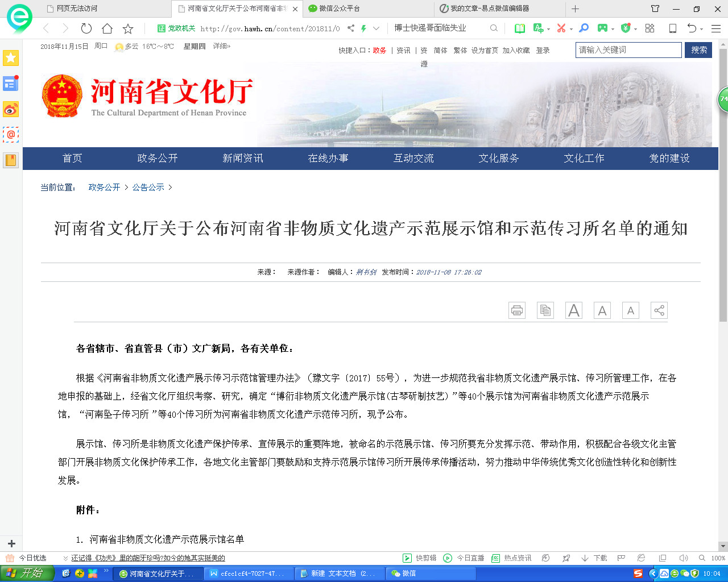Viewport: 728px width, 582px height.
Task: Click the bookmark star icon beside the home button
Action: [x=128, y=28]
